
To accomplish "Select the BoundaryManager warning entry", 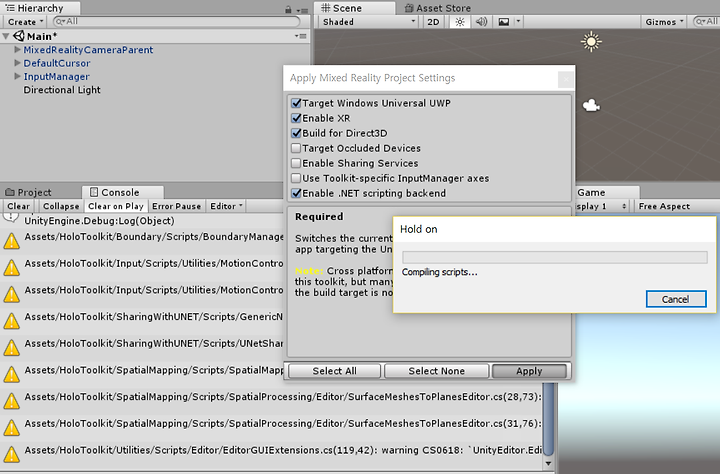I will (142, 241).
